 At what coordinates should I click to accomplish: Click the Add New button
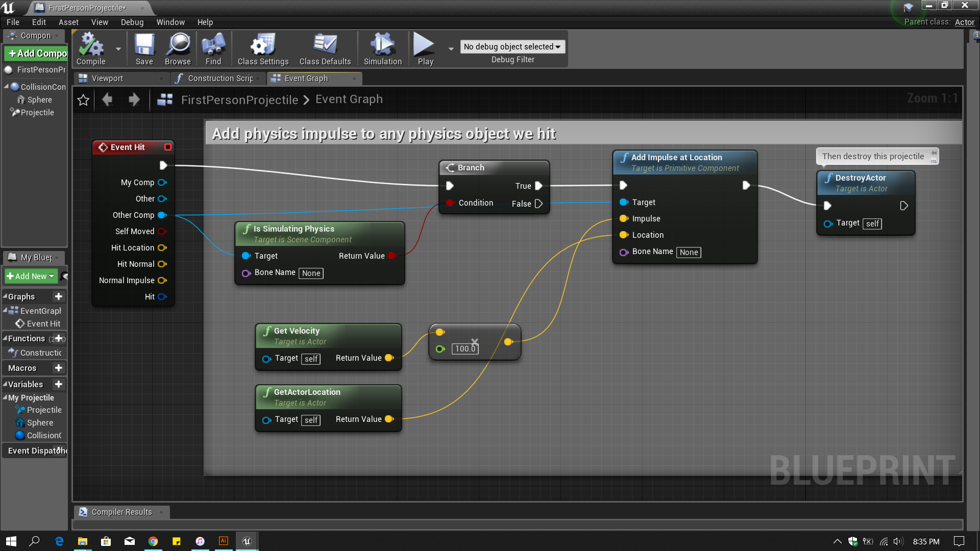31,277
